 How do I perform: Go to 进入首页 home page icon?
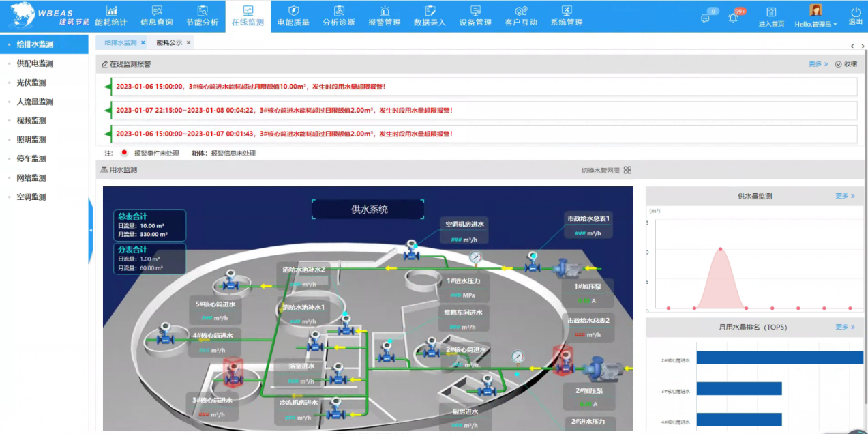pos(771,16)
